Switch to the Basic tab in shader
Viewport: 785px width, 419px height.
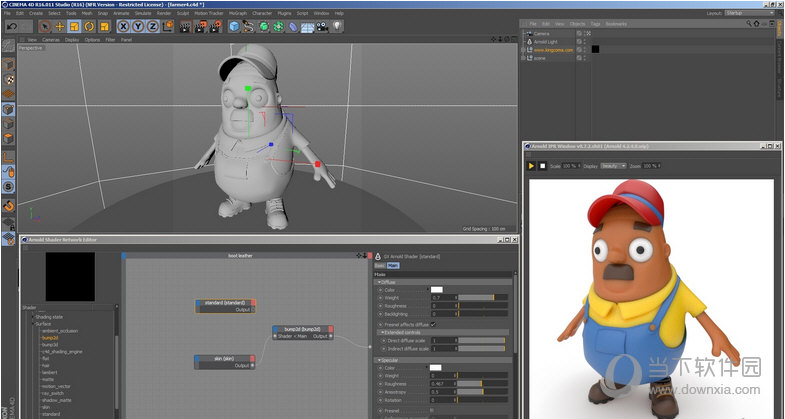pos(379,266)
